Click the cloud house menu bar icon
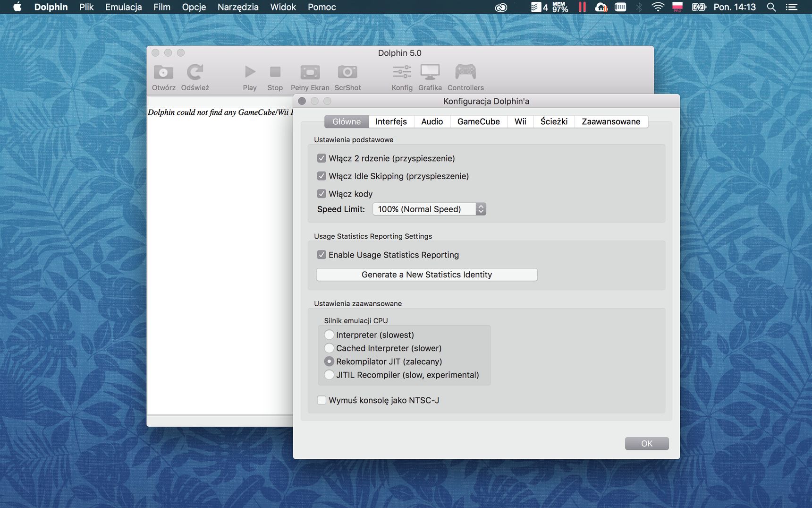The width and height of the screenshot is (812, 508). coord(601,7)
